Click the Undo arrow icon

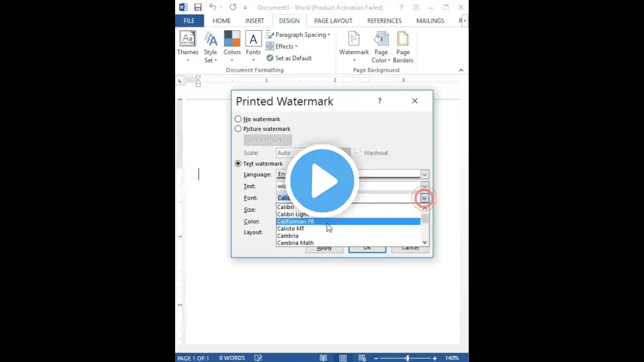point(213,7)
